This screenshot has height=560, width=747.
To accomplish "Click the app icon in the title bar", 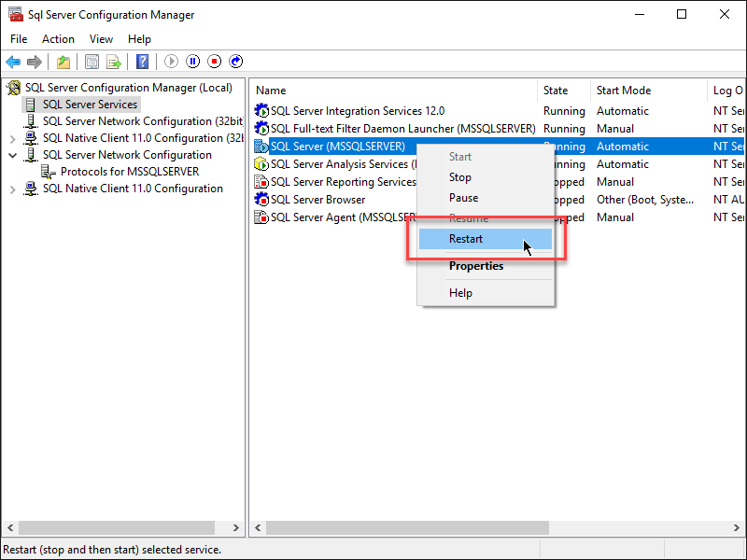I will [x=15, y=14].
